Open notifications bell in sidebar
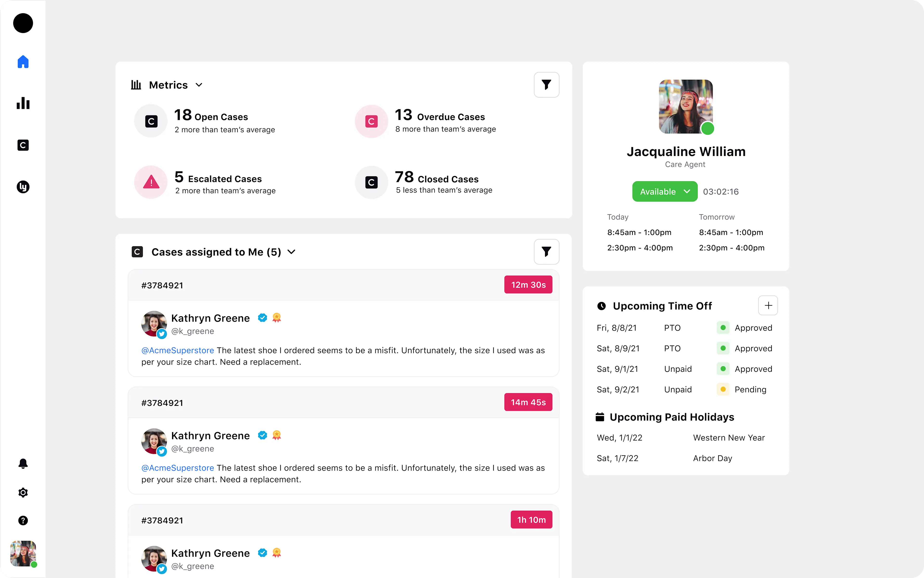Screen dimensions: 924x578 click(x=23, y=463)
